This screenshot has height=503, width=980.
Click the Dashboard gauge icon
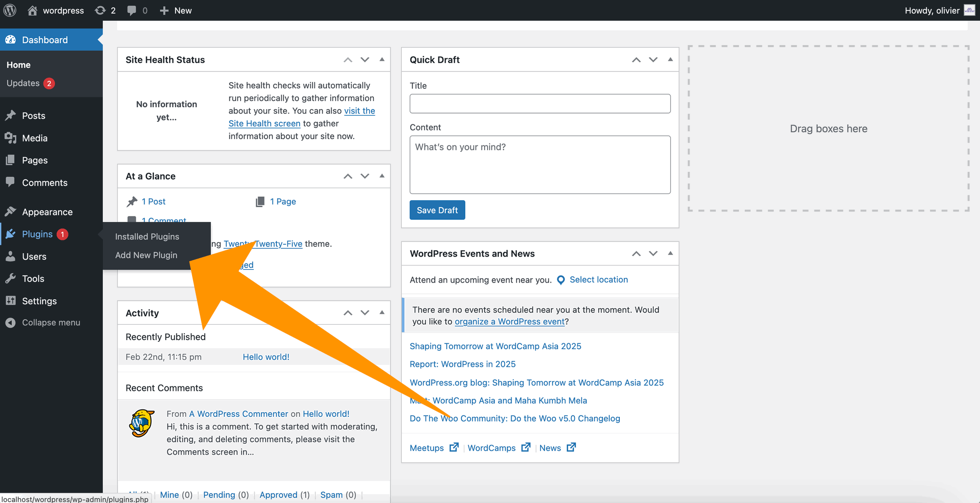tap(10, 40)
